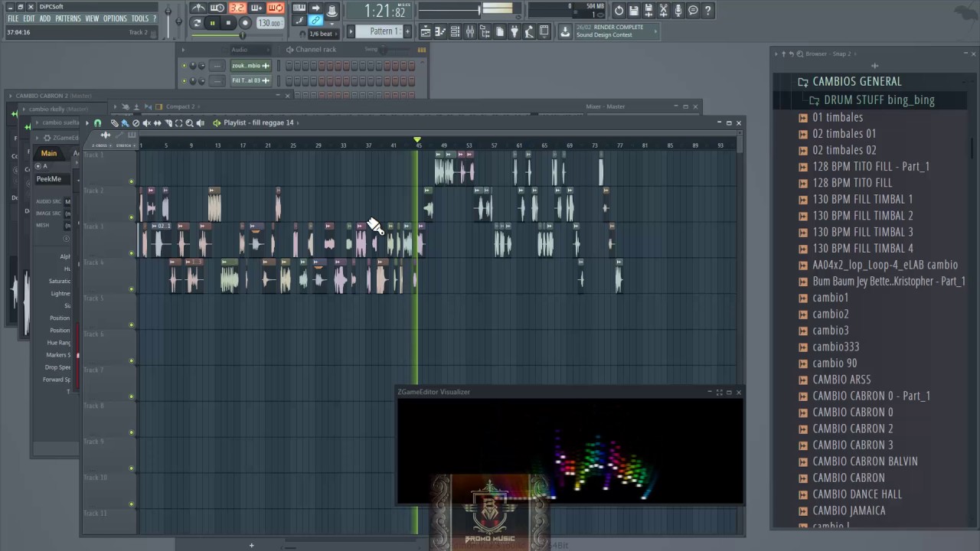This screenshot has width=980, height=551.
Task: Click the playhead marker at bar 45
Action: (x=417, y=141)
